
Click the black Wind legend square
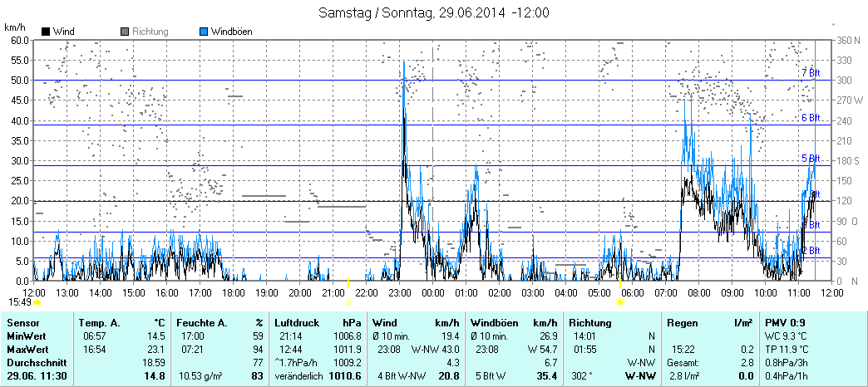46,32
